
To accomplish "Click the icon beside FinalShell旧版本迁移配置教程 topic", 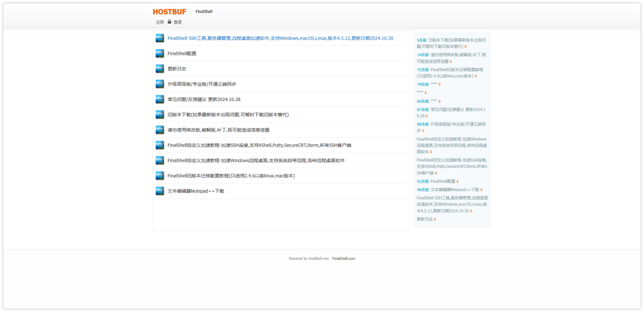I will tap(160, 175).
